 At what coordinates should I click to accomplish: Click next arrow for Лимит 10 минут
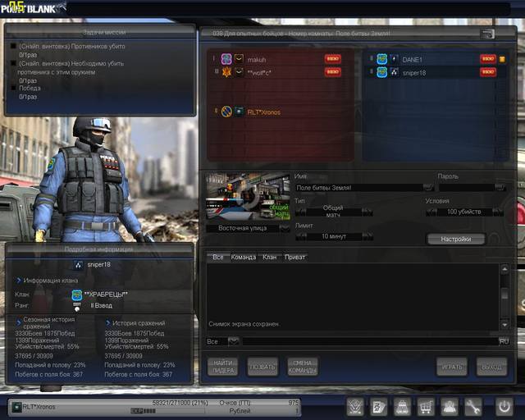[x=367, y=236]
